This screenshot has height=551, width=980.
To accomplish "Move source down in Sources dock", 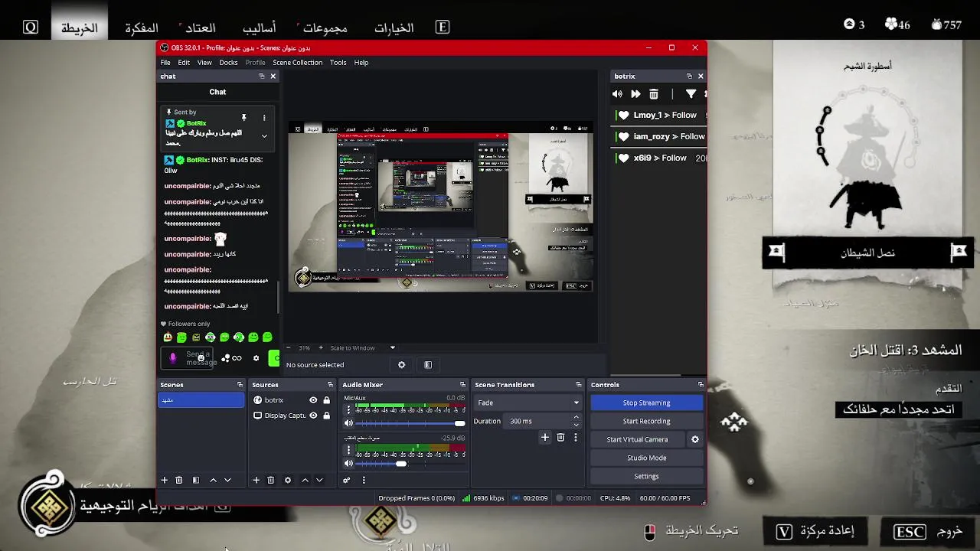I will coord(319,480).
